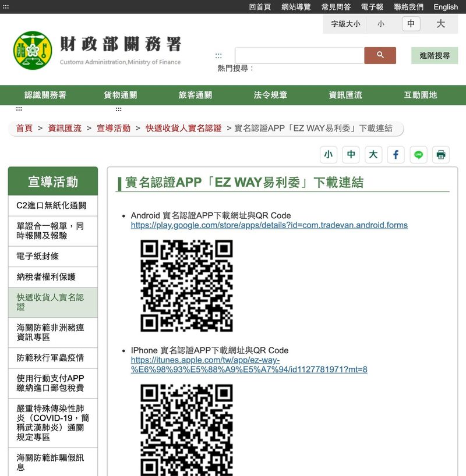Image resolution: width=466 pixels, height=476 pixels.
Task: Go to 首頁 in breadcrumb
Action: pos(24,128)
